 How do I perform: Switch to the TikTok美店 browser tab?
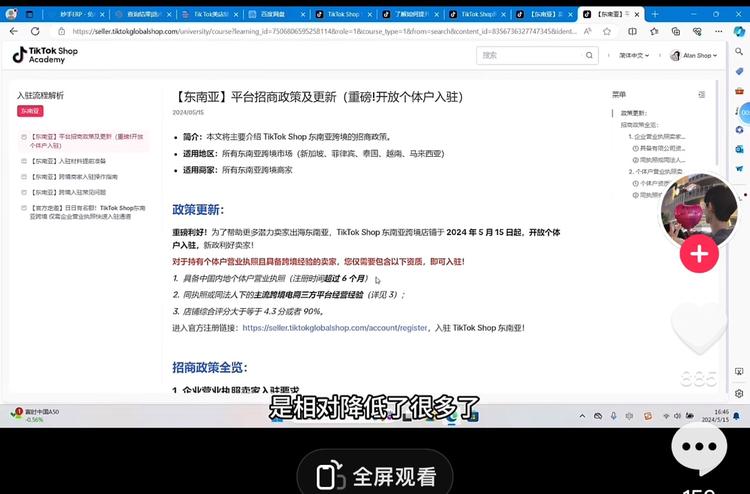tap(210, 14)
